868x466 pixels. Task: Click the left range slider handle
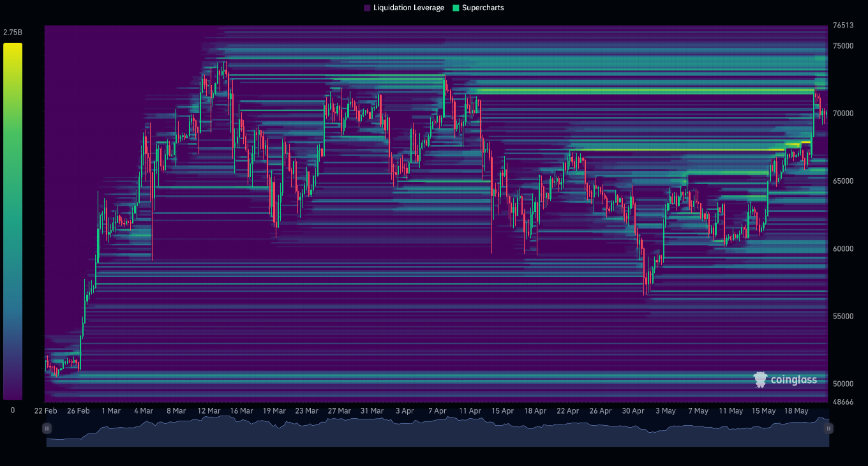pyautogui.click(x=47, y=428)
